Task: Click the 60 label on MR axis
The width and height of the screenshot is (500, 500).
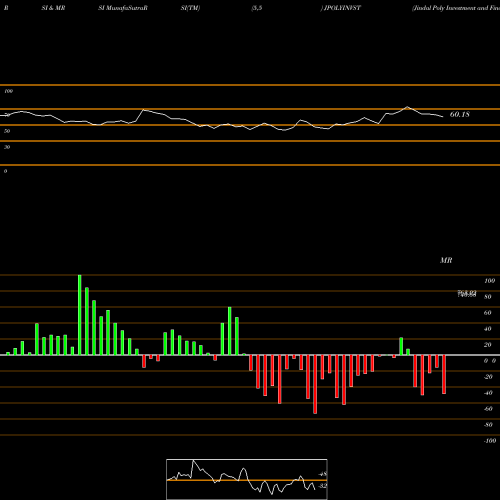Action: tap(487, 313)
